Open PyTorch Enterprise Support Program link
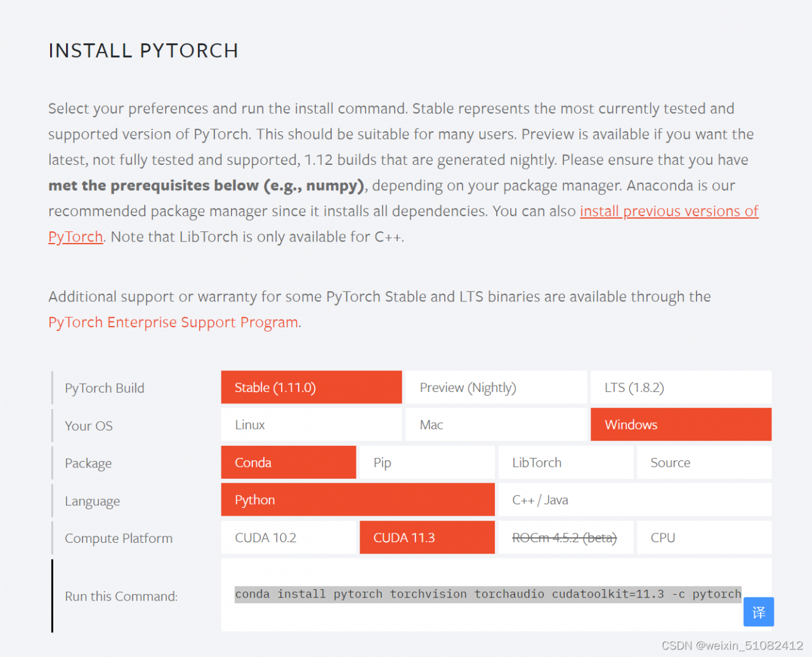This screenshot has width=812, height=657. click(173, 322)
